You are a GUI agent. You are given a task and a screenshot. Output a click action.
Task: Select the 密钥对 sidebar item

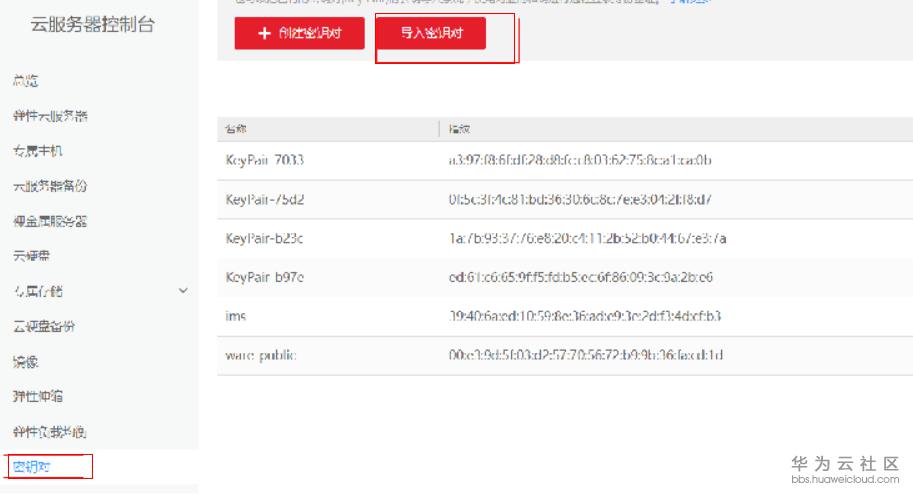(31, 467)
